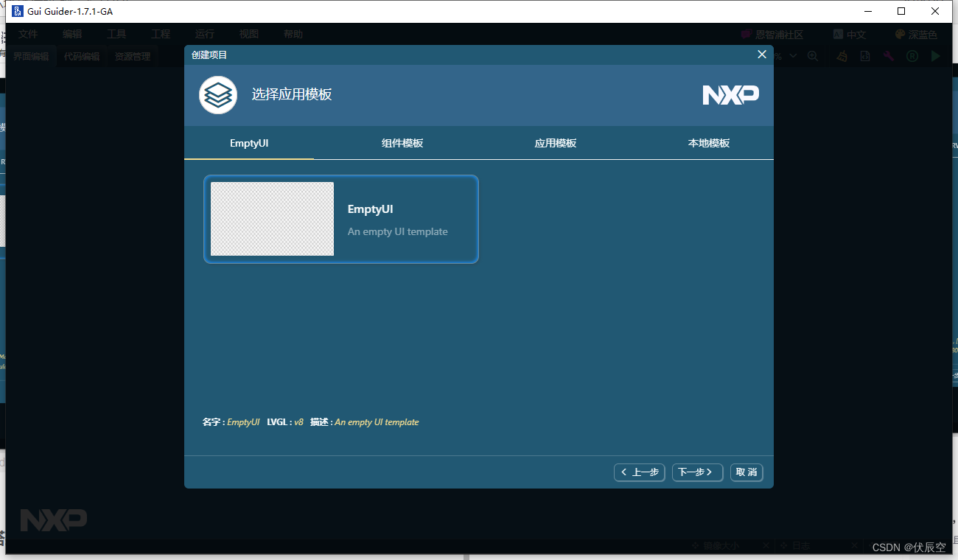Open the 恩智浦社区 community link
Screen dimensions: 958x560
tap(772, 35)
